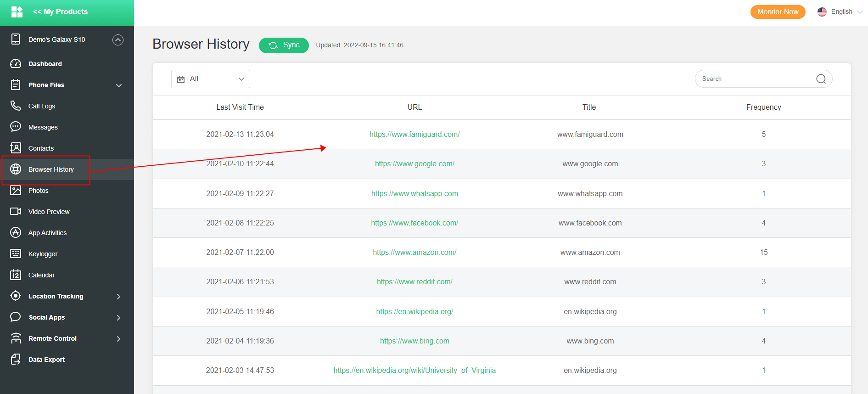Open Messages in sidebar

coord(43,127)
